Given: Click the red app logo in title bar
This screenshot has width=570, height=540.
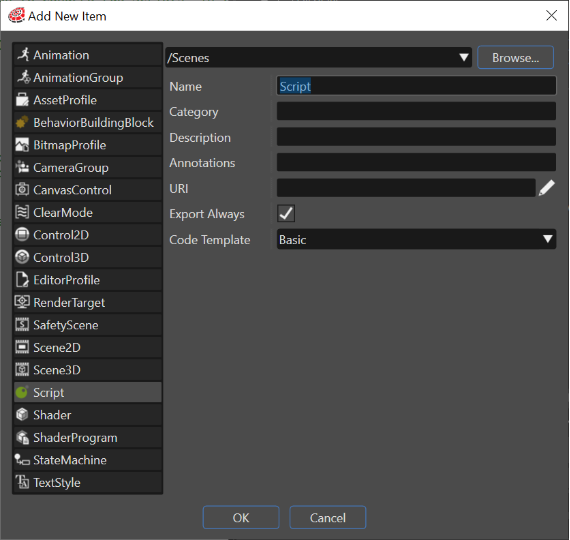Looking at the screenshot, I should click(x=16, y=16).
